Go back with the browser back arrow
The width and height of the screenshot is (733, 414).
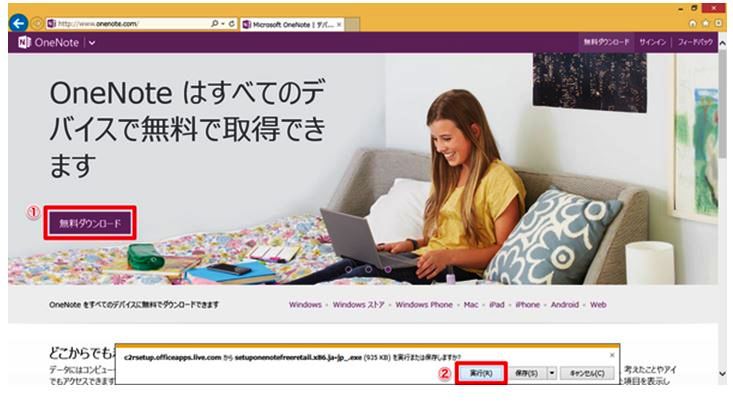[18, 23]
